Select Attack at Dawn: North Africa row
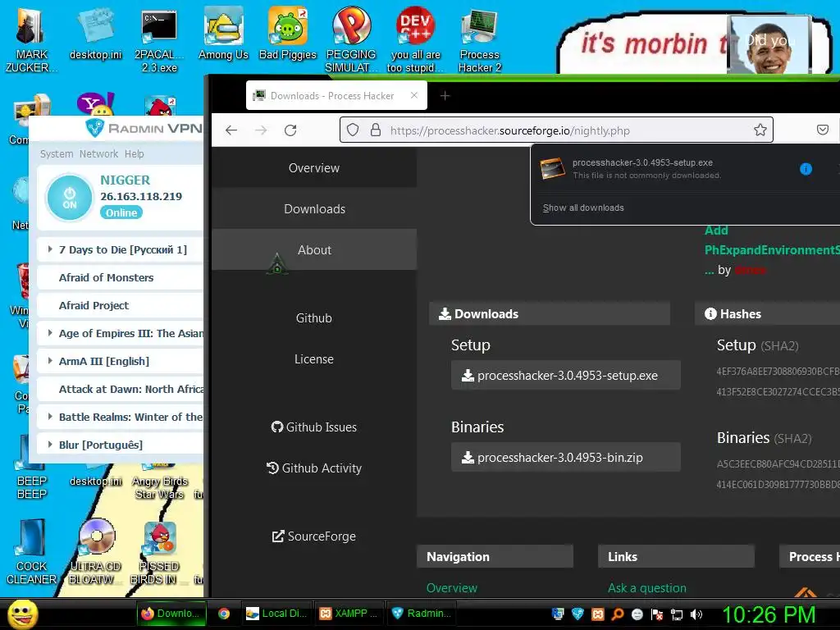The width and height of the screenshot is (840, 630). point(120,389)
